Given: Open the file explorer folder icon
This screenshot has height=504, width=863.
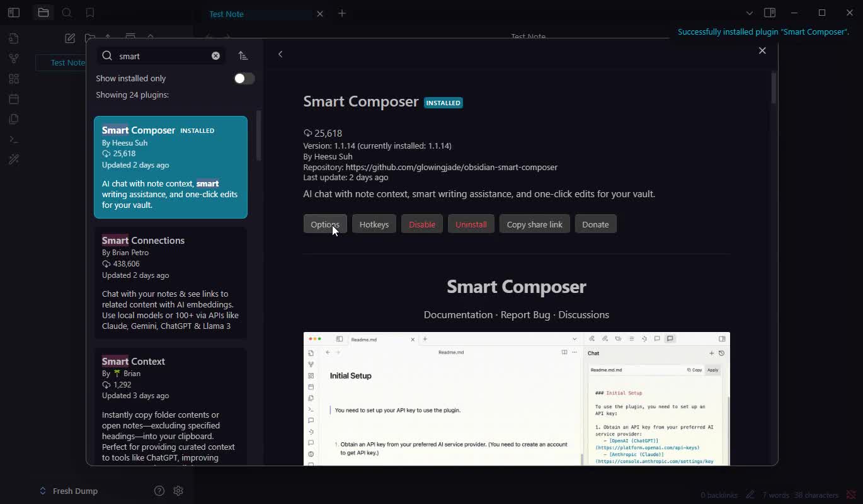Looking at the screenshot, I should (43, 13).
